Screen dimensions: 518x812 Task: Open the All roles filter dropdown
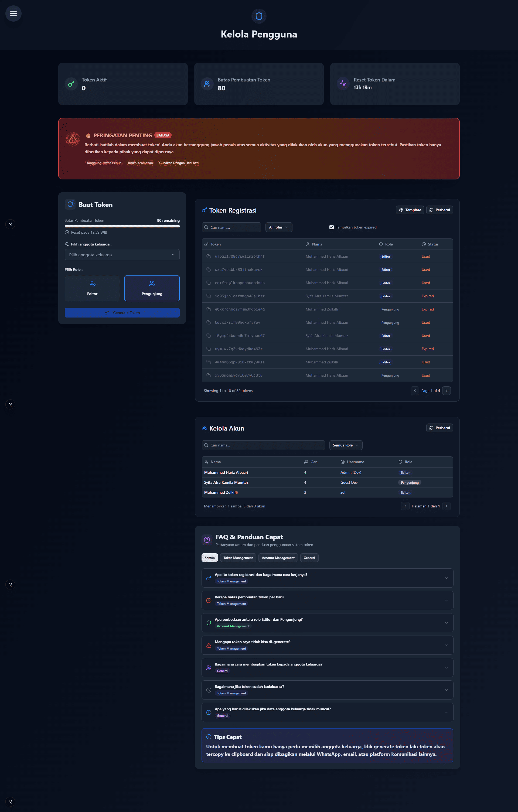click(x=278, y=227)
